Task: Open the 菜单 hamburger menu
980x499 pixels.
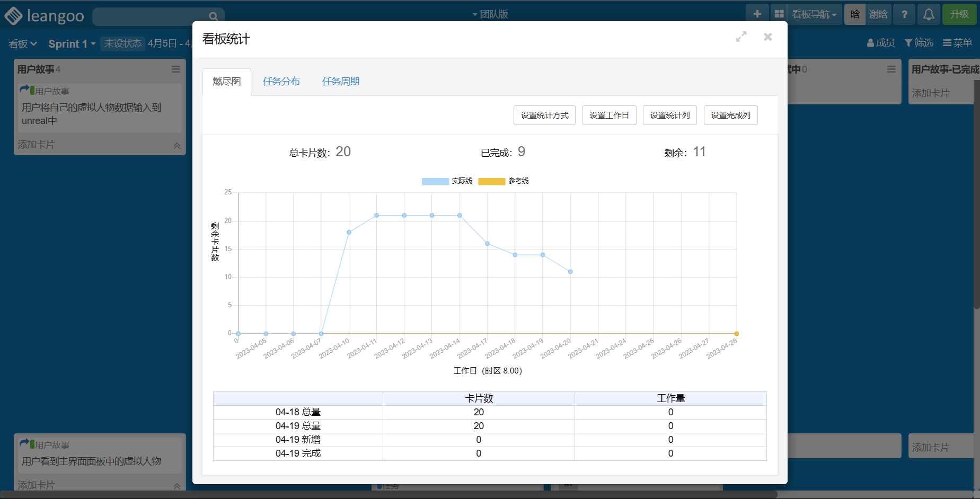Action: pyautogui.click(x=957, y=43)
